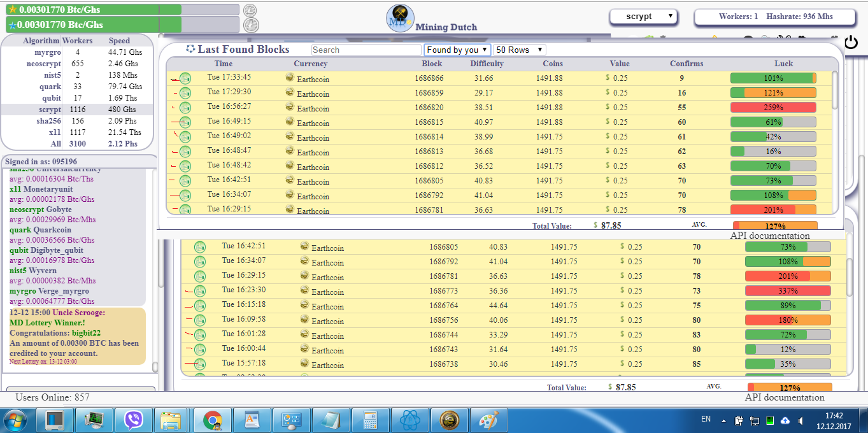Screen dimensions: 868x433
Task: Select the sha256 algorithm row
Action: 77,121
